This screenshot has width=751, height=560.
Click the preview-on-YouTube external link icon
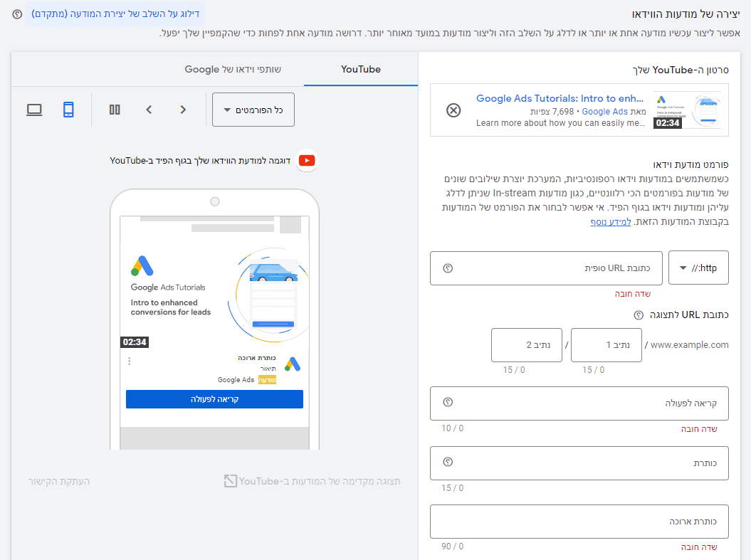coord(231,481)
